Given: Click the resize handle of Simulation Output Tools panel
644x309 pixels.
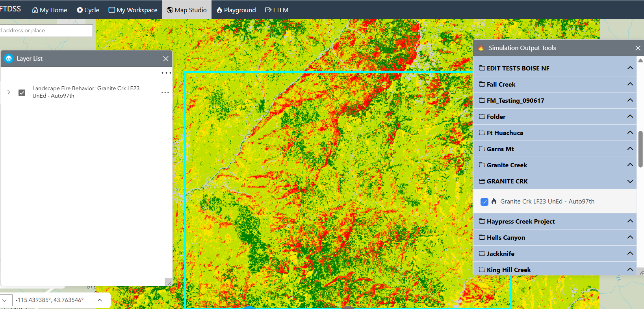Looking at the screenshot, I should pos(641,272).
